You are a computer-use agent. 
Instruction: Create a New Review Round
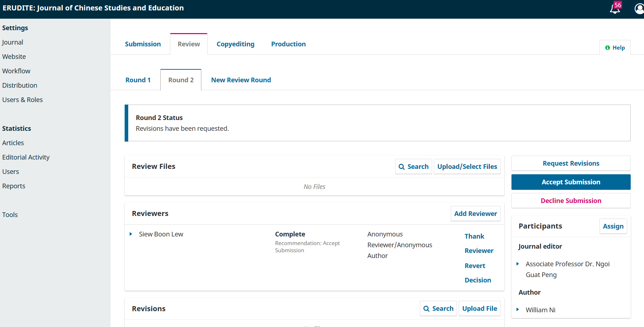pyautogui.click(x=241, y=80)
